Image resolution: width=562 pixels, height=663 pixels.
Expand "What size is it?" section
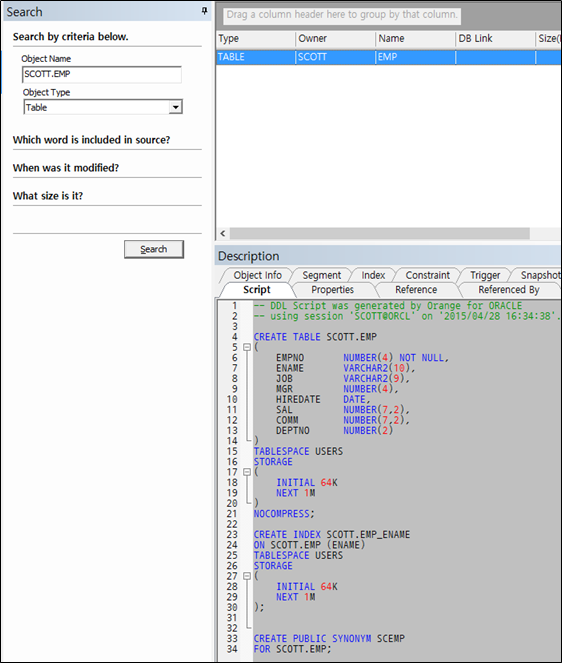coord(48,196)
